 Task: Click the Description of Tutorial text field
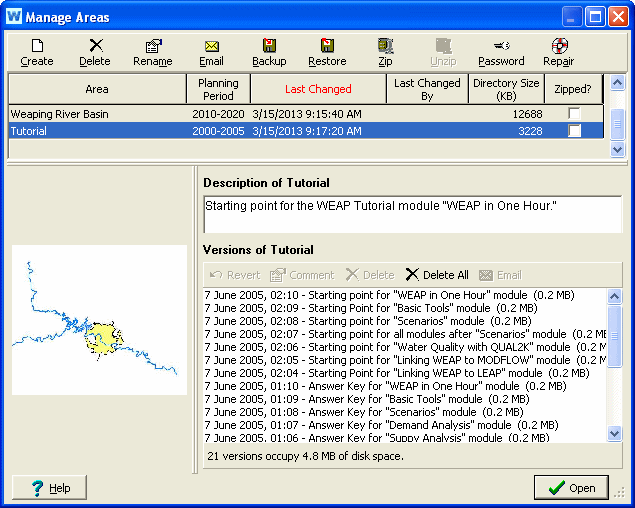click(x=413, y=214)
